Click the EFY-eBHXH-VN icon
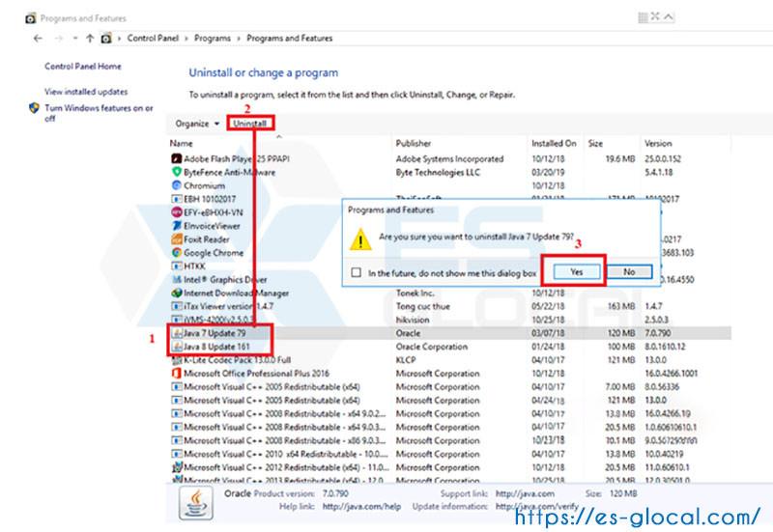 (x=176, y=212)
